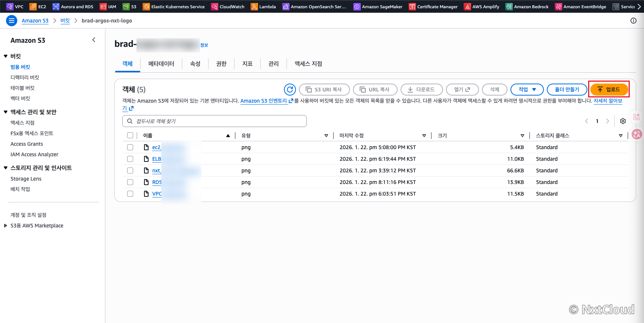The height and width of the screenshot is (323, 644).
Task: Sort objects by 이름 column arrow
Action: [228, 136]
